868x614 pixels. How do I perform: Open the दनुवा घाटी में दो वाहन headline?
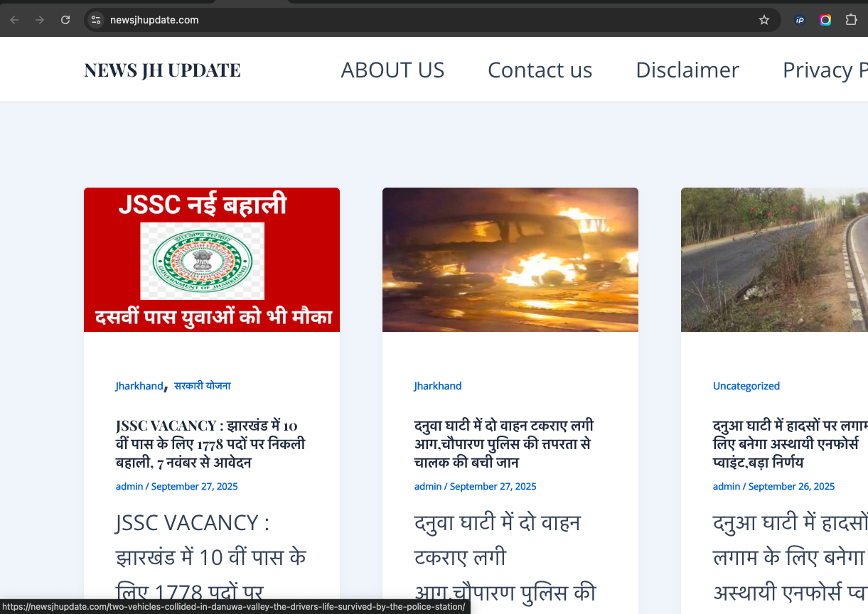(503, 444)
